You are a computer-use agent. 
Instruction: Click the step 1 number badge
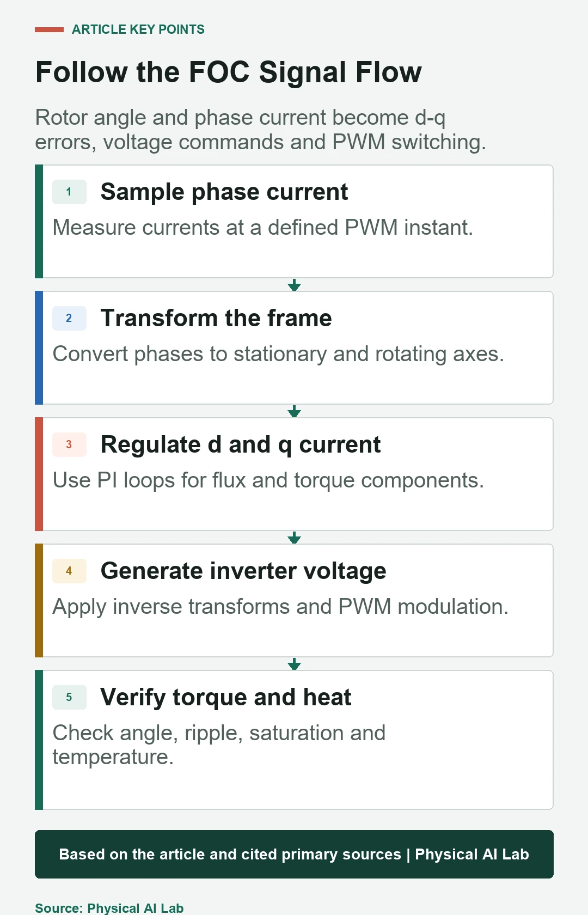[69, 192]
